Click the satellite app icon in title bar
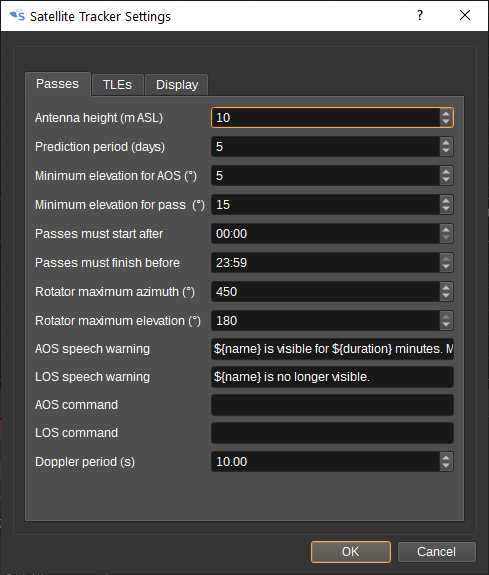The width and height of the screenshot is (489, 575). point(17,16)
